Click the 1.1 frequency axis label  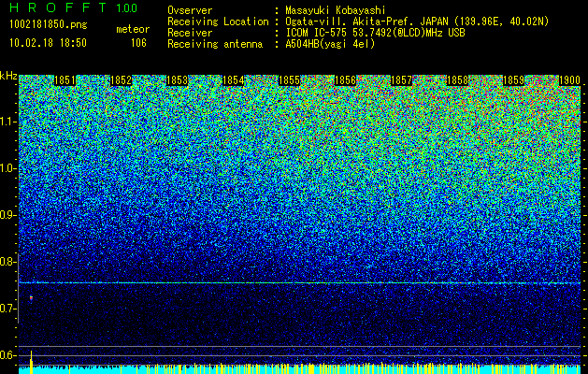pyautogui.click(x=7, y=122)
